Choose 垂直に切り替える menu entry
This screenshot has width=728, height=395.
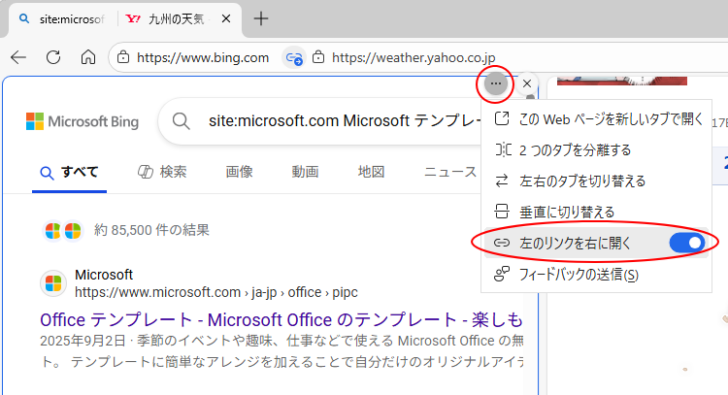596,212
